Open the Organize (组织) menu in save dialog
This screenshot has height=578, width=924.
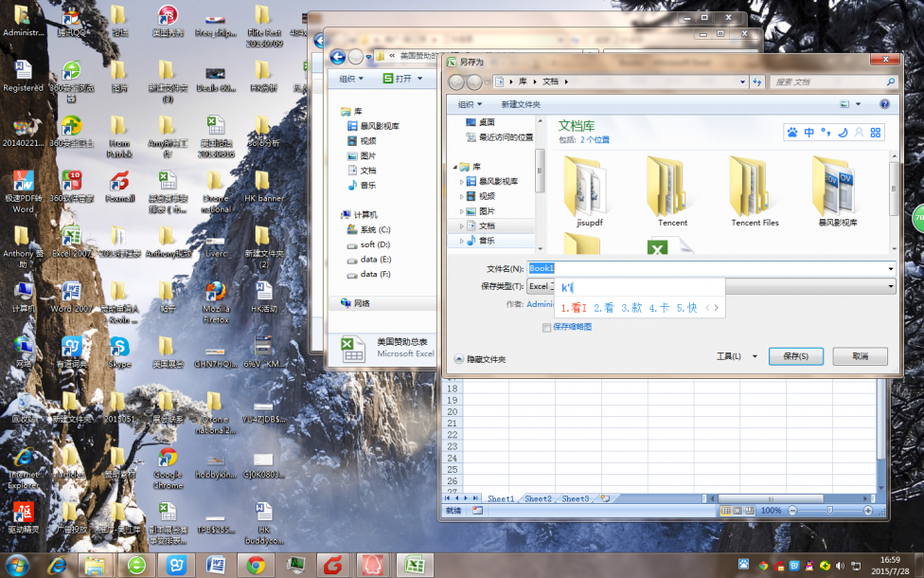[x=470, y=104]
